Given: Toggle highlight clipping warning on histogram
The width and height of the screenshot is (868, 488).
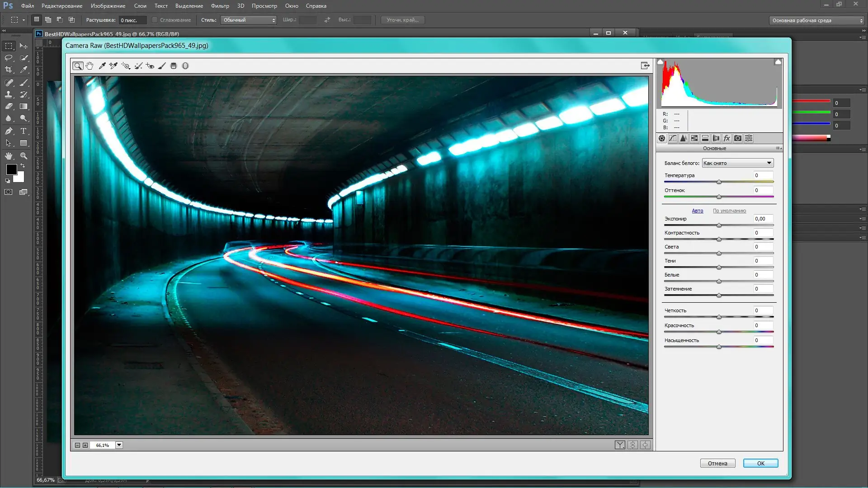Looking at the screenshot, I should pyautogui.click(x=778, y=62).
